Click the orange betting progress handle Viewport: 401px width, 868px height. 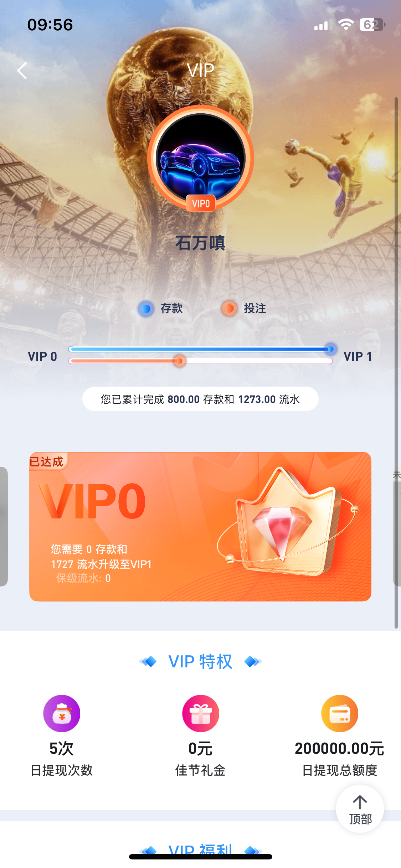point(180,361)
